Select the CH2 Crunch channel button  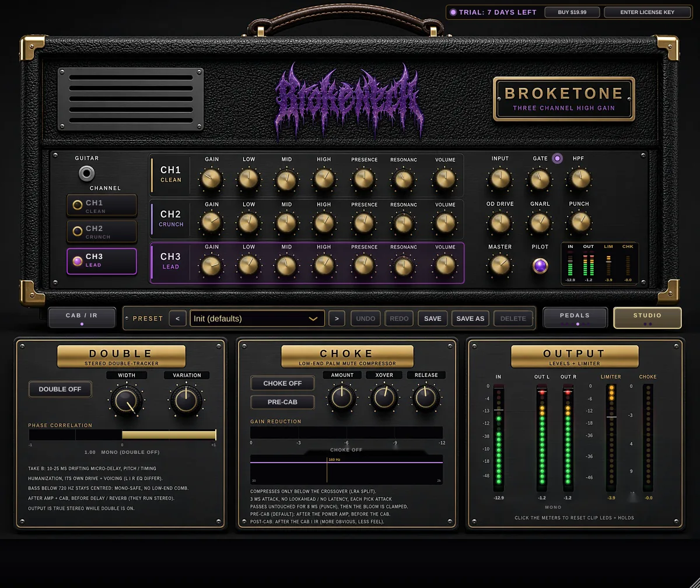tap(102, 232)
